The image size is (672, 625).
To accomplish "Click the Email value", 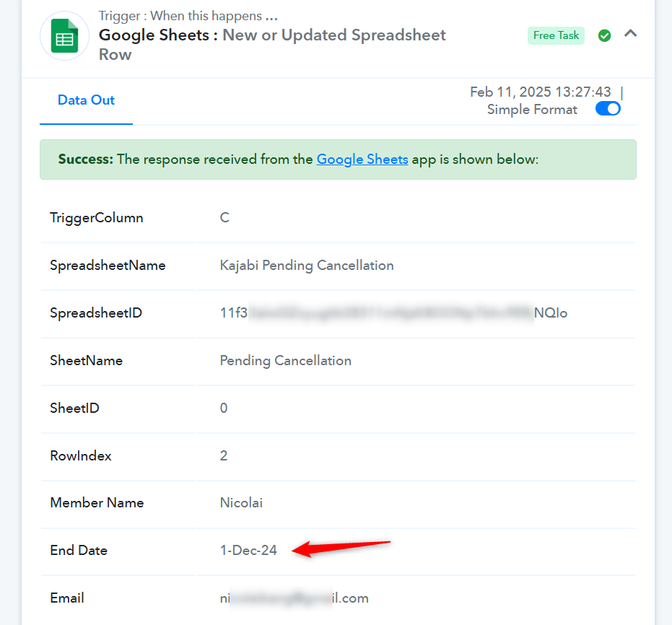I will pos(294,598).
